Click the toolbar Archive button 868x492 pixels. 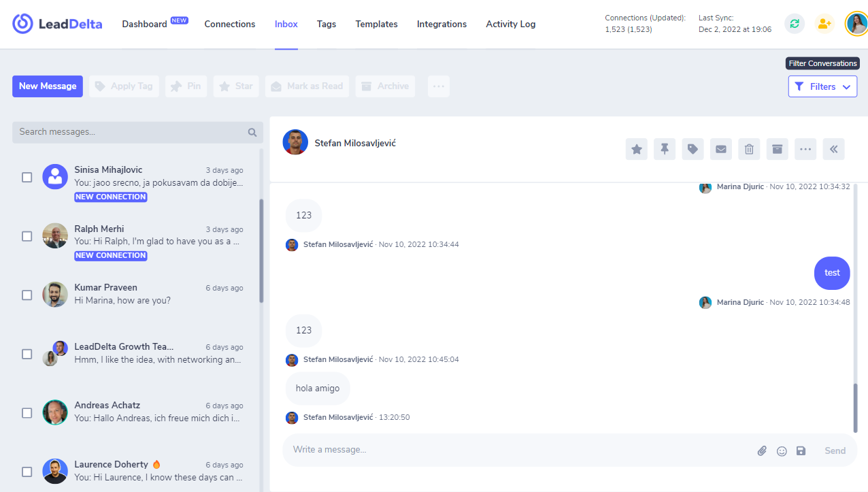point(385,86)
